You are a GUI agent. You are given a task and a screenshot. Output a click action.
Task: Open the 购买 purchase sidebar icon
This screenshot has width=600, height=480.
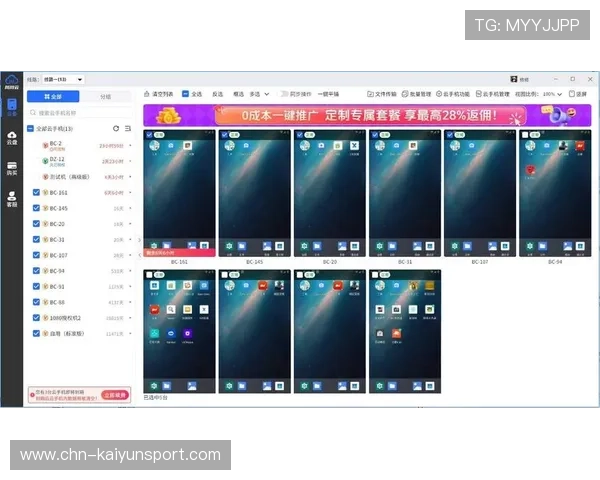[x=12, y=171]
